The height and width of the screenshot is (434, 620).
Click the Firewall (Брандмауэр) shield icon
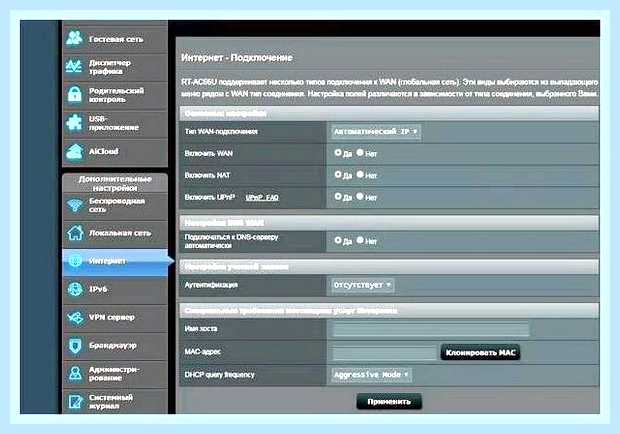point(74,345)
